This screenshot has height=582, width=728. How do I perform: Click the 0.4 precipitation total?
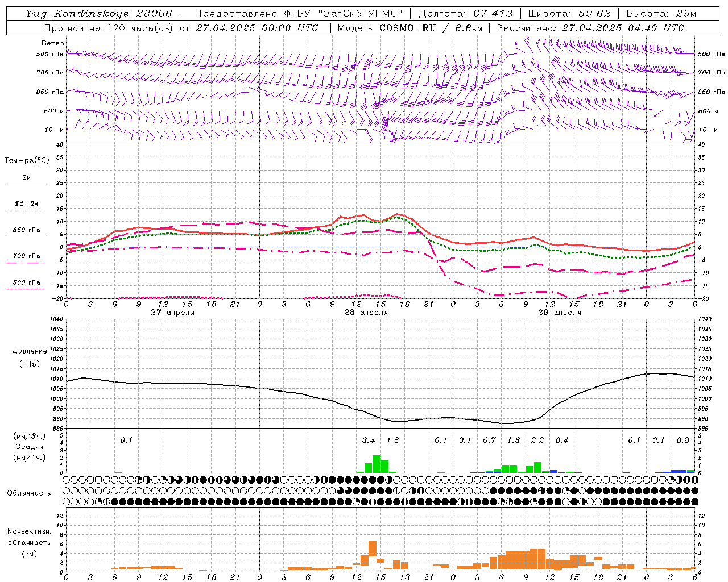[x=562, y=440]
